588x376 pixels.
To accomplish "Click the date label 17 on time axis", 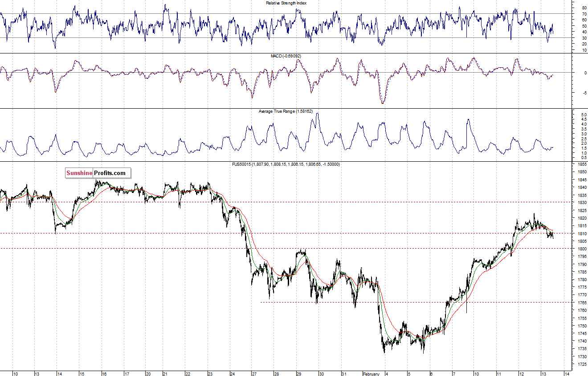I will (127, 373).
